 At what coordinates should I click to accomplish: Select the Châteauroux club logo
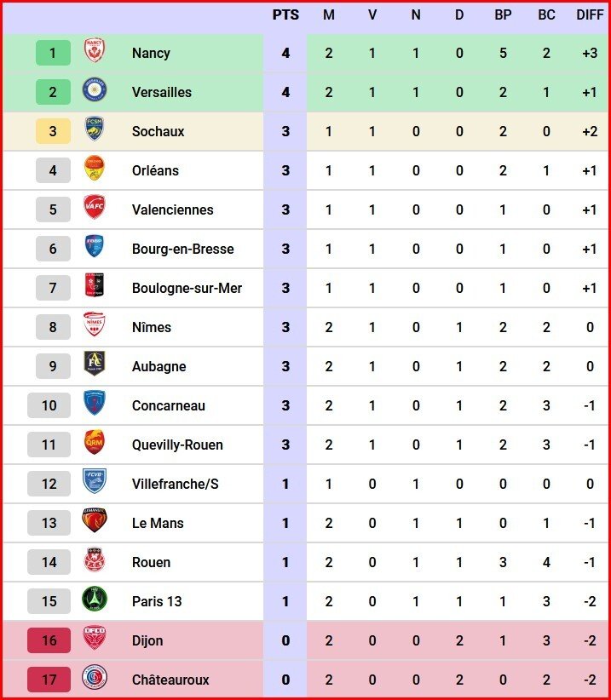pyautogui.click(x=95, y=677)
